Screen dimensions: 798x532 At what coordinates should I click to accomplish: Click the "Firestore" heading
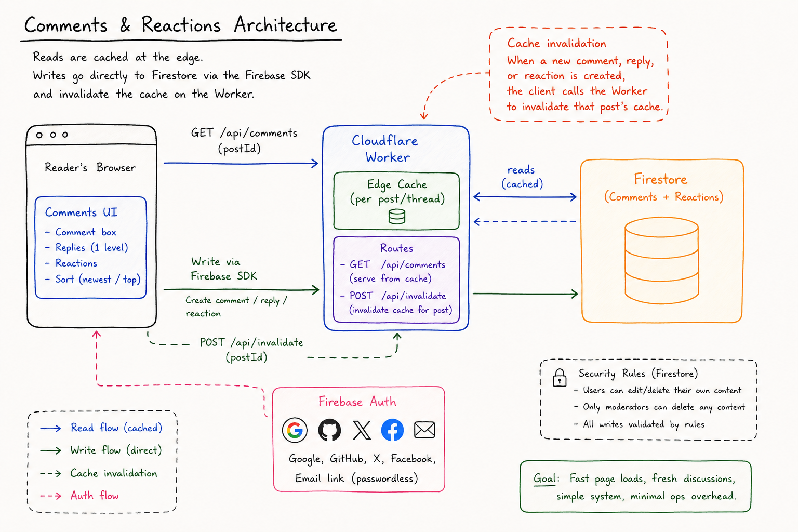point(660,180)
